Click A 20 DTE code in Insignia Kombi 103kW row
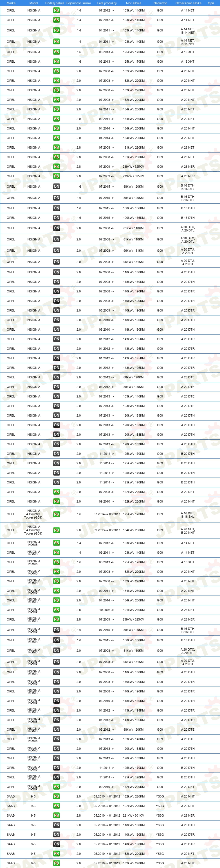This screenshot has height=868, width=220. coord(188,739)
